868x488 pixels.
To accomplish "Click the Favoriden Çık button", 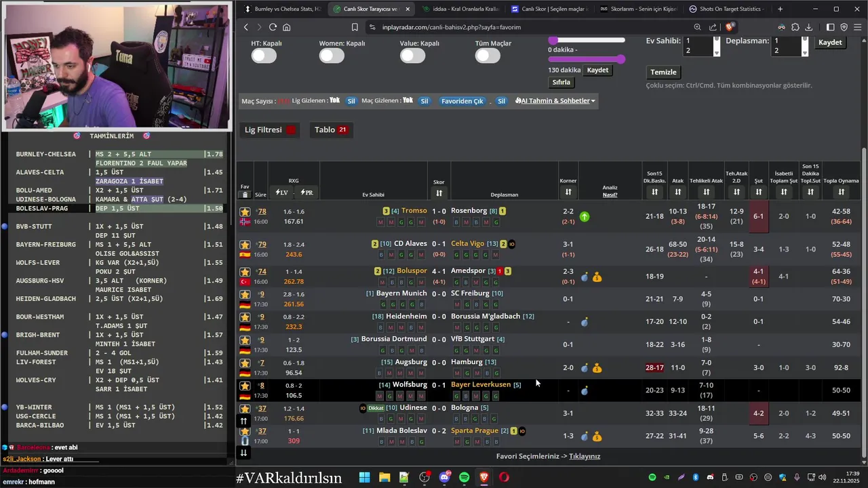I will pos(462,101).
